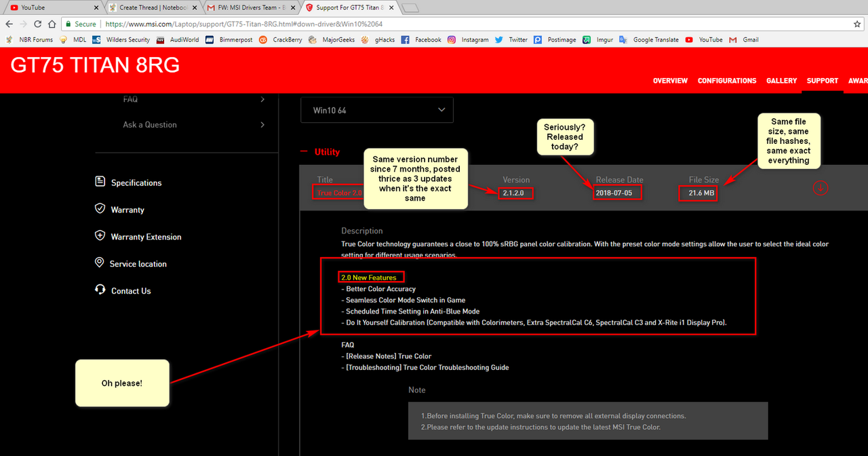Viewport: 868px width, 456px height.
Task: Open the Twitter bookmark
Action: (x=512, y=40)
